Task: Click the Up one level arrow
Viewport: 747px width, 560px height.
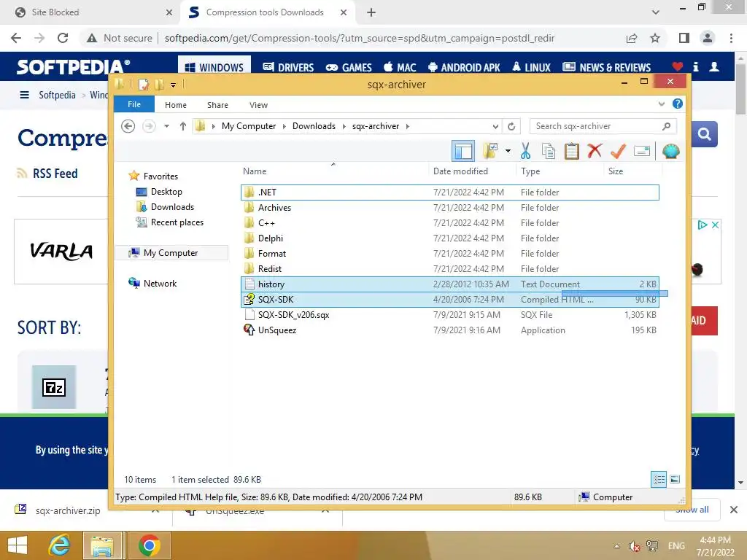Action: click(x=183, y=126)
